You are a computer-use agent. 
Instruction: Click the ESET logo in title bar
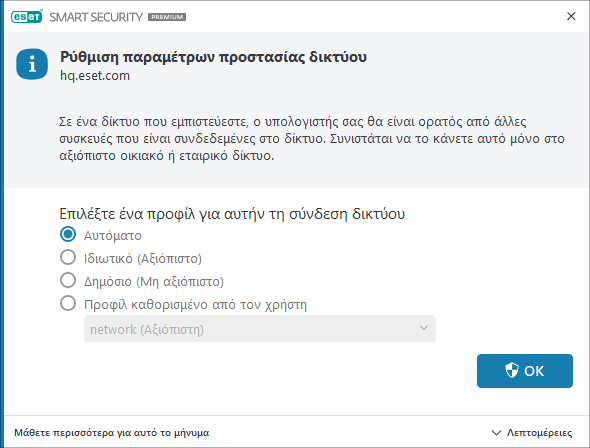pos(27,17)
